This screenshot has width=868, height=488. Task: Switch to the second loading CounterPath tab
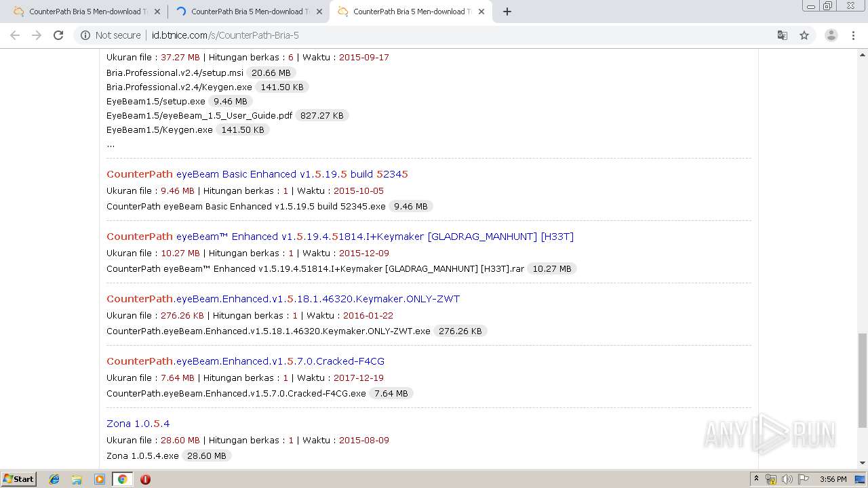(248, 12)
